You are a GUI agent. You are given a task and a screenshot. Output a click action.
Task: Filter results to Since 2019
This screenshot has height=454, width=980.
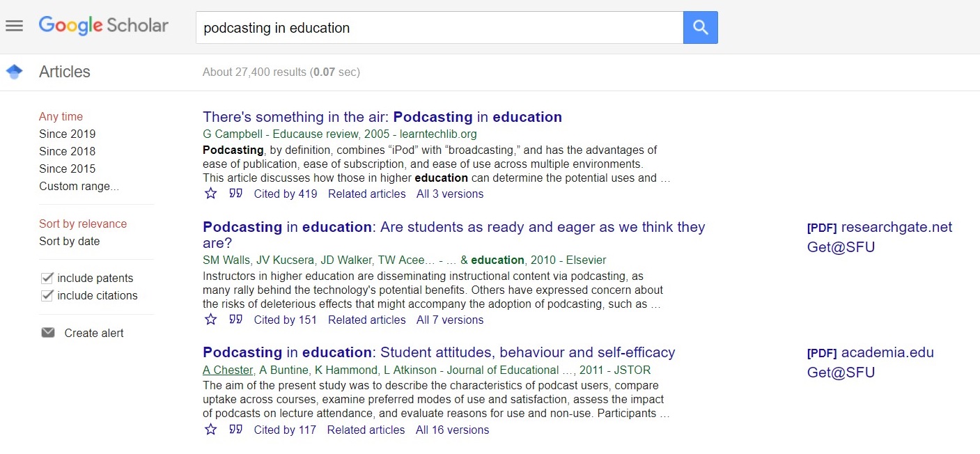[67, 134]
